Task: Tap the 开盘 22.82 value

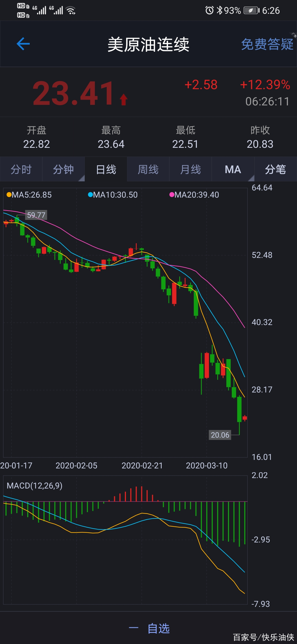Action: click(37, 144)
